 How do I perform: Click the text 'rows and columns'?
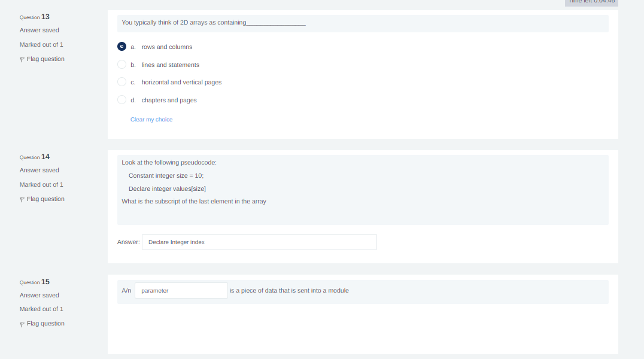[167, 47]
